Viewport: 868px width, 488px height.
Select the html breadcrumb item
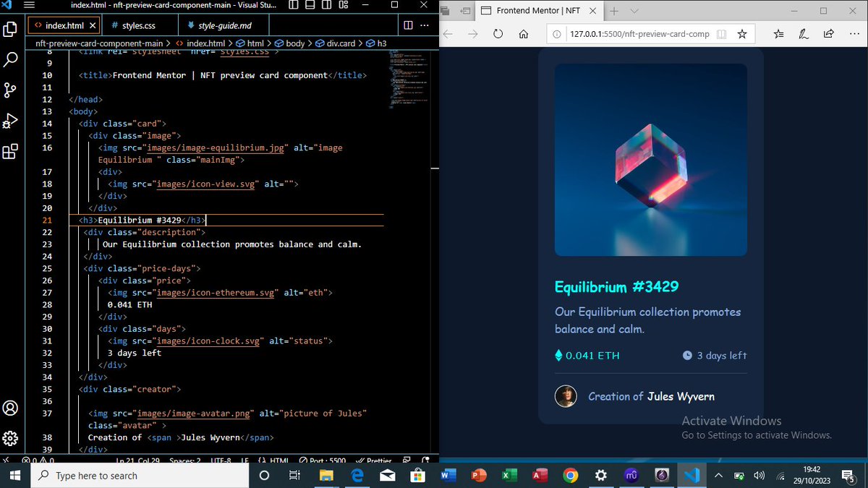coord(250,43)
